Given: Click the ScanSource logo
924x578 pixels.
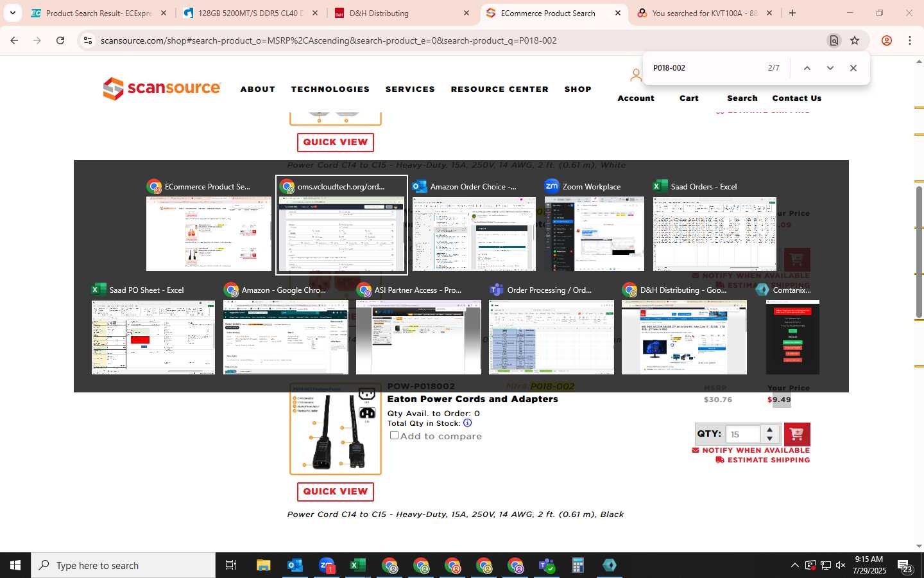Looking at the screenshot, I should coord(162,89).
